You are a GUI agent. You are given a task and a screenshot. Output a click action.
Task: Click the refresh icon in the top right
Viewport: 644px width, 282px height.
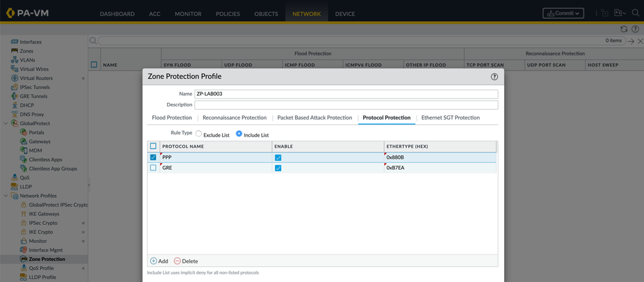point(623,29)
